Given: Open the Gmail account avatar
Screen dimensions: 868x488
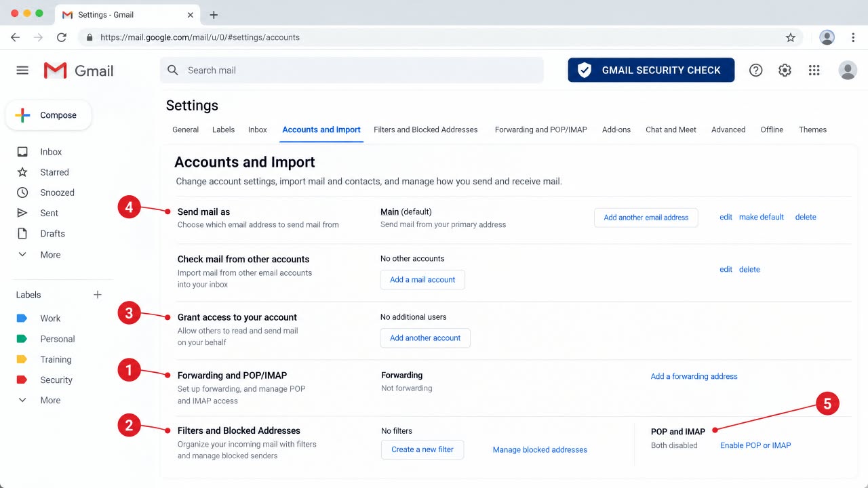Looking at the screenshot, I should [x=848, y=70].
